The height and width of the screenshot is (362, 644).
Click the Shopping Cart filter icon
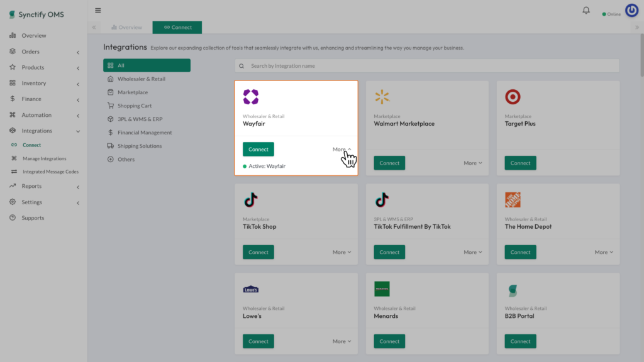tap(111, 106)
